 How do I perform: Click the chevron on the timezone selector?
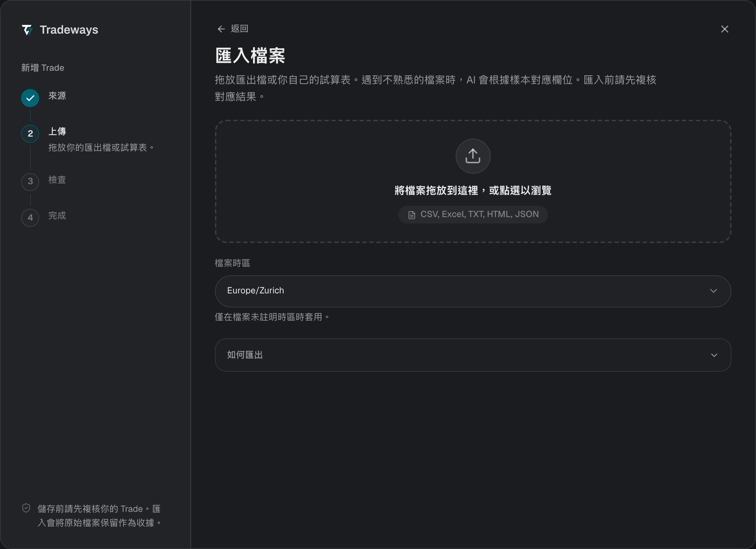[x=713, y=291]
